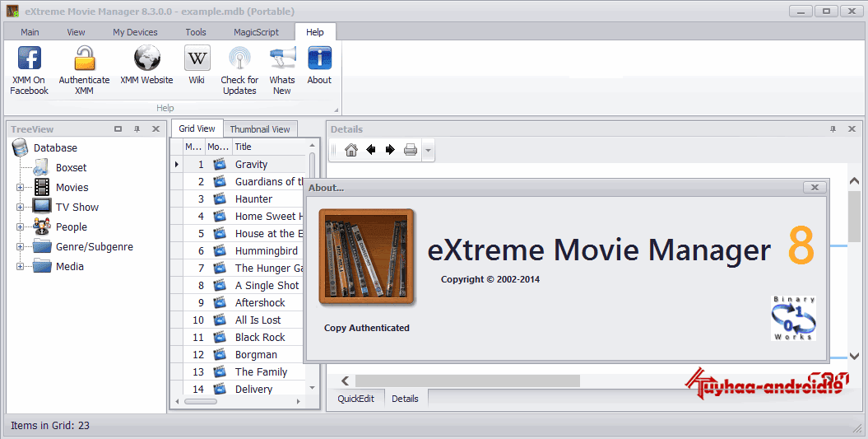The image size is (868, 439).
Task: Float the TreeView panel window
Action: [118, 128]
